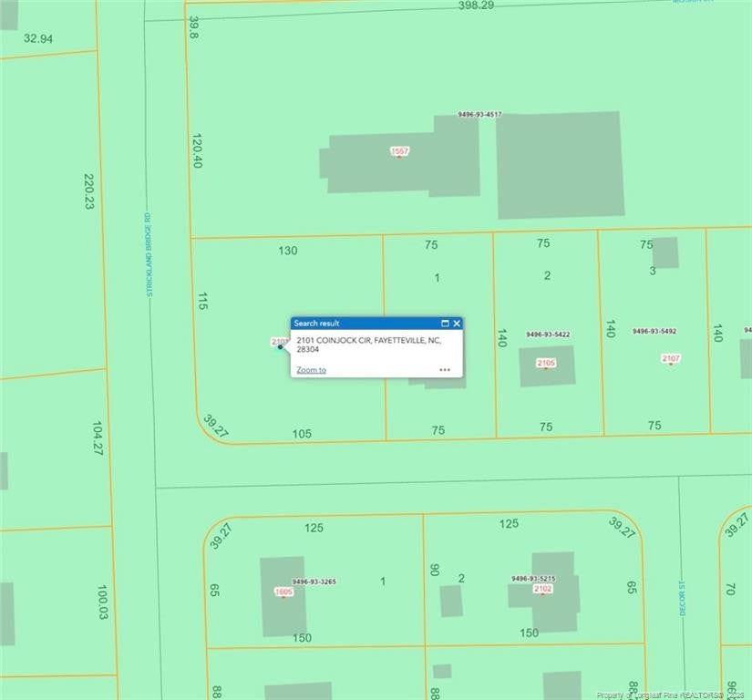Click parcel label 9496-93-3265
The image size is (752, 700).
(314, 582)
